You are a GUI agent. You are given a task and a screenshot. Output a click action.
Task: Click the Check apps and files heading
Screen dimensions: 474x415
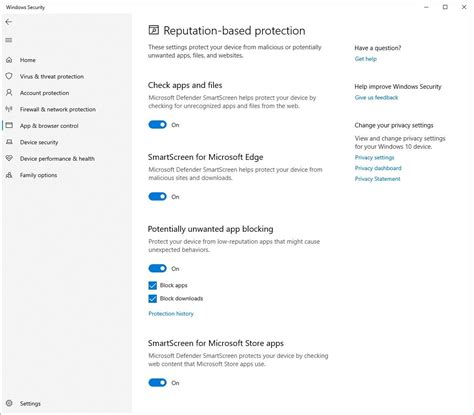185,85
